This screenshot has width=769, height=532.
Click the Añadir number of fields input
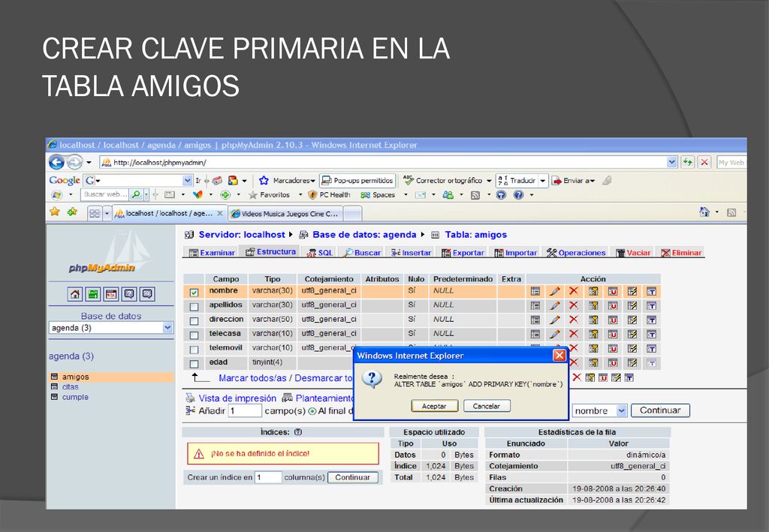245,411
